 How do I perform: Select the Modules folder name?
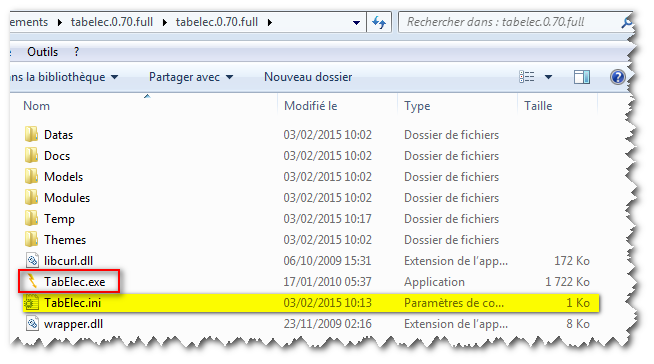click(67, 198)
